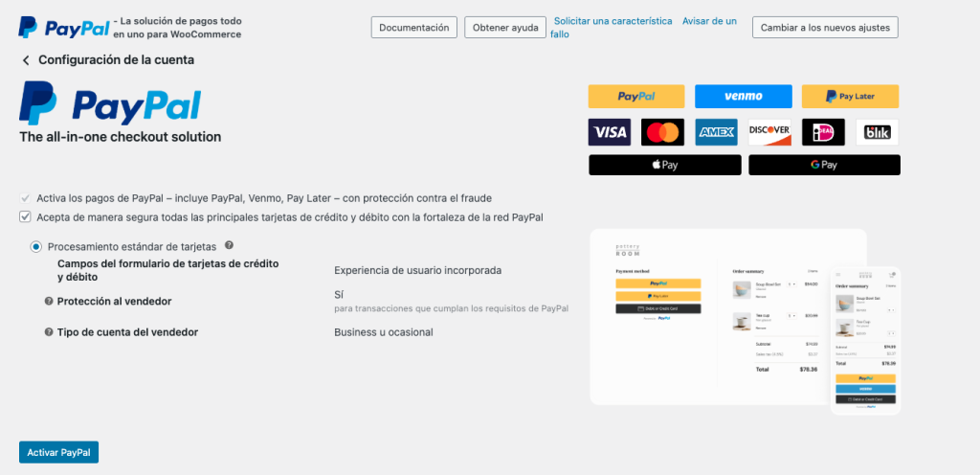Click the black Google Pay badge
Image resolution: width=980 pixels, height=475 pixels.
tap(824, 165)
